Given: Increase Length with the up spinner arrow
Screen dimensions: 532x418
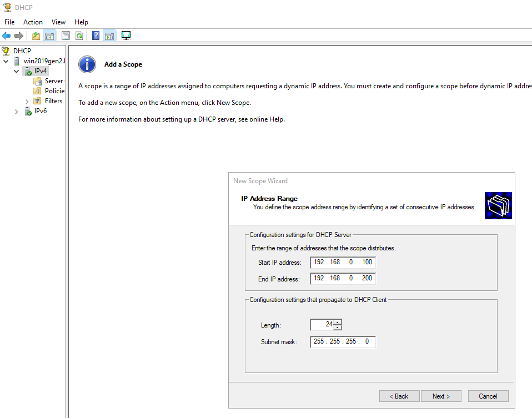Looking at the screenshot, I should [x=337, y=323].
